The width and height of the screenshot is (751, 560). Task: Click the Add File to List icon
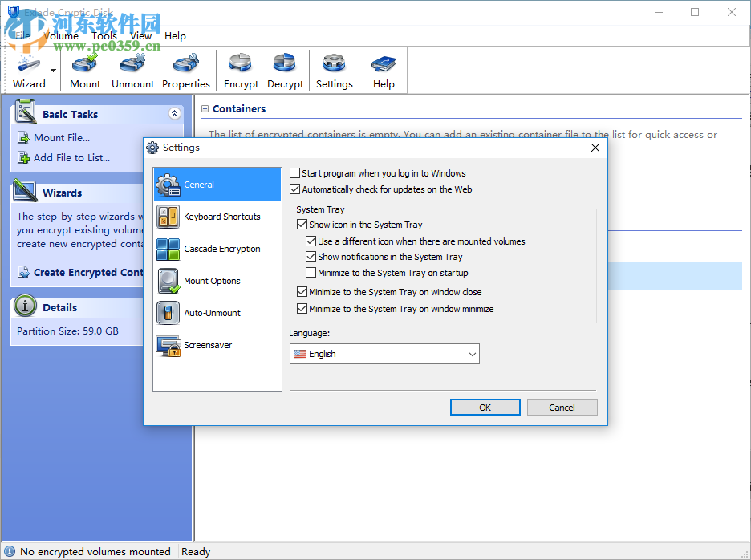23,157
